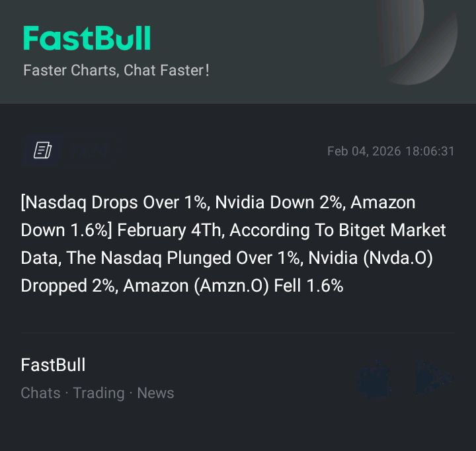Open the faint Apple App Store badge

(x=374, y=378)
